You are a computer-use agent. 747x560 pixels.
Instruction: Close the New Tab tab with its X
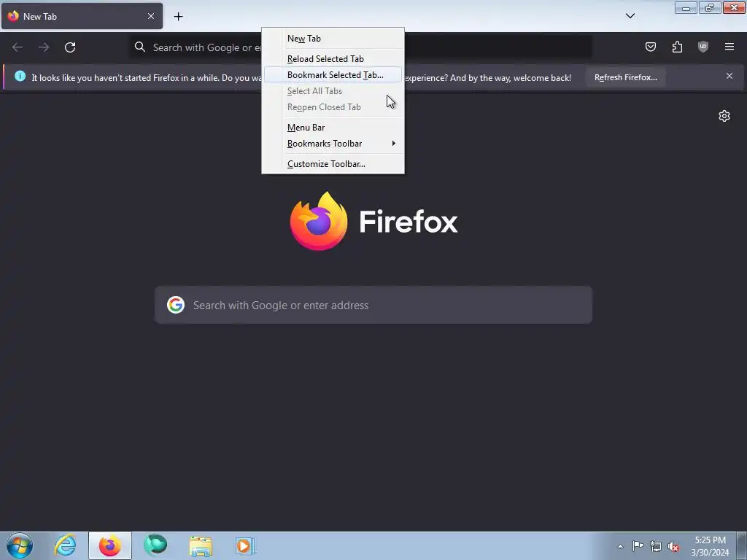tap(151, 16)
